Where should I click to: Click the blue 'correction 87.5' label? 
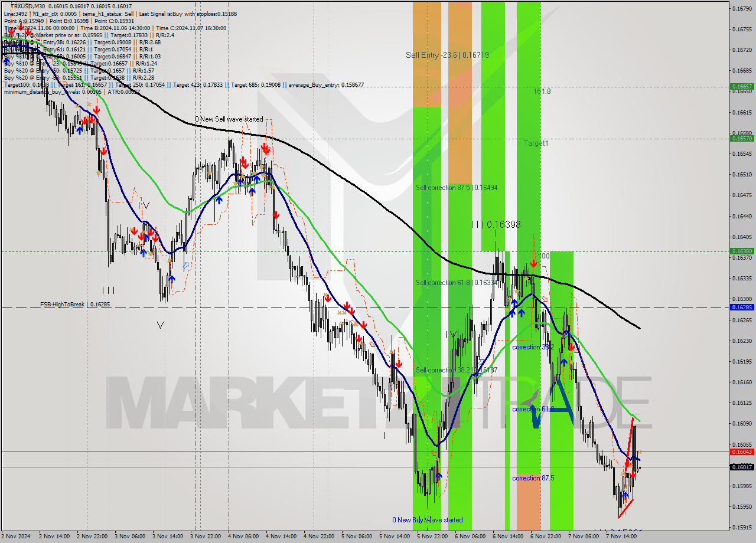(533, 478)
